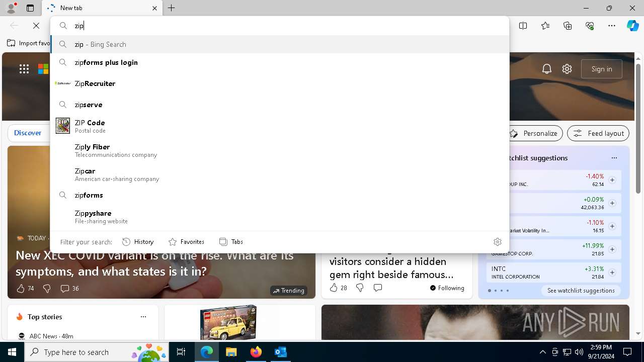Click the Windows taskbar search box
644x362 pixels.
click(97, 352)
